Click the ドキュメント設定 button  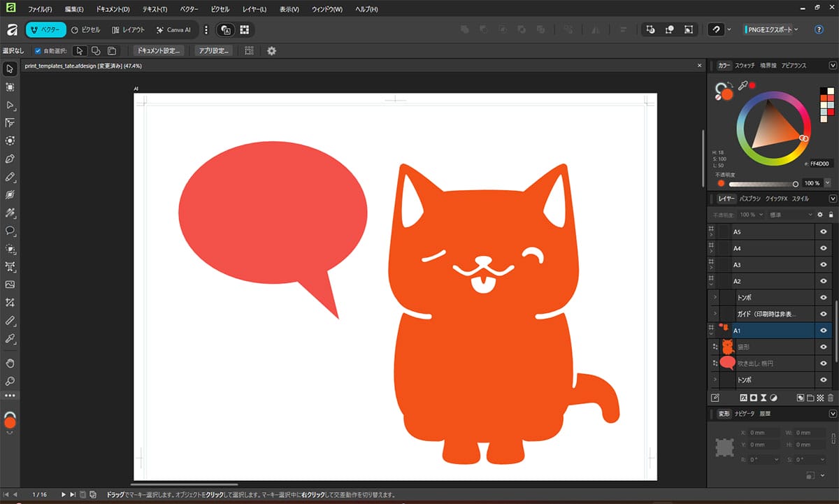(159, 51)
